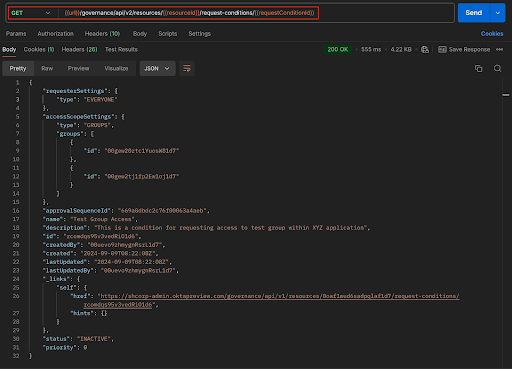
Task: Select the Pretty view
Action: pyautogui.click(x=18, y=68)
